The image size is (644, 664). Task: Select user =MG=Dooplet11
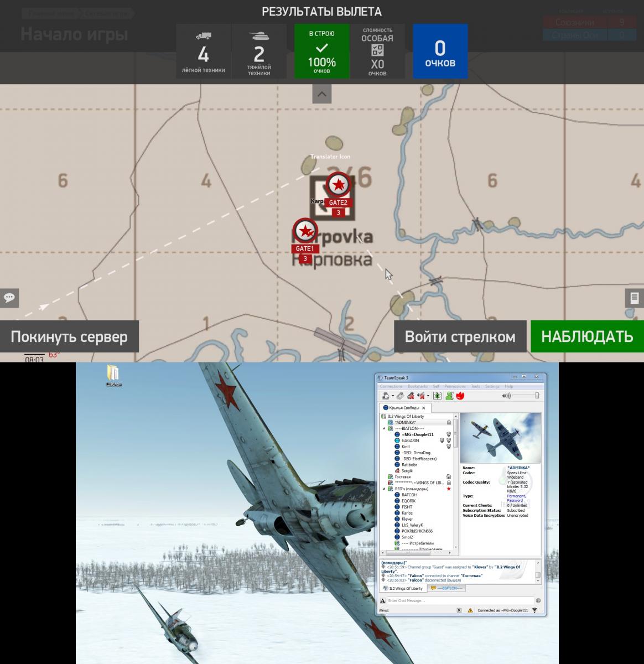coord(418,434)
